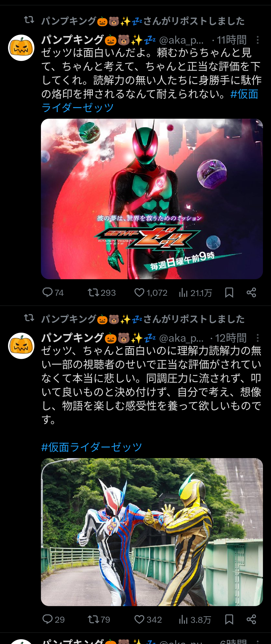Like the second post with 342 likes
Viewport: 271px width, 644px height.
[x=148, y=619]
